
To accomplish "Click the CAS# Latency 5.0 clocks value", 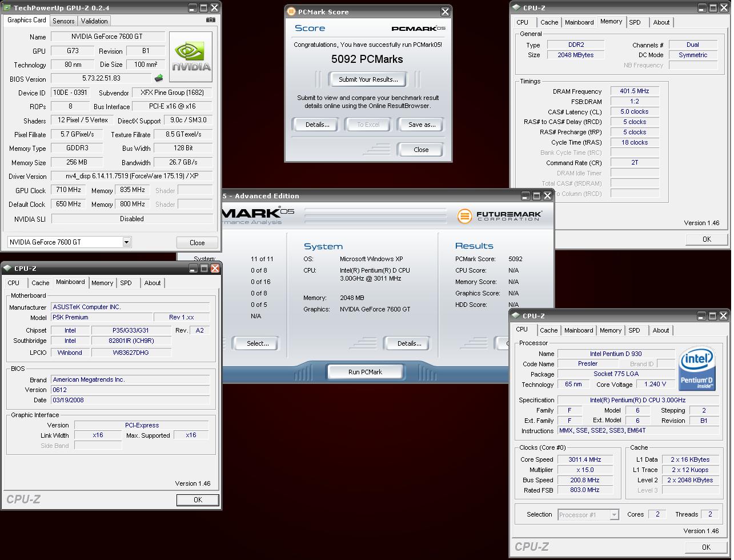I will point(635,112).
